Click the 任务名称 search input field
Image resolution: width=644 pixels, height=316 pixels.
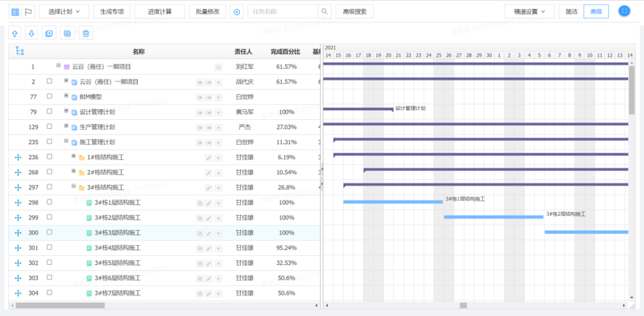[283, 11]
